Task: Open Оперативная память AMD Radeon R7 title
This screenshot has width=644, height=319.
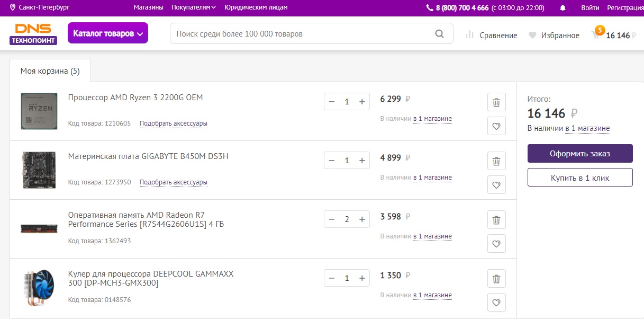Action: (x=146, y=219)
